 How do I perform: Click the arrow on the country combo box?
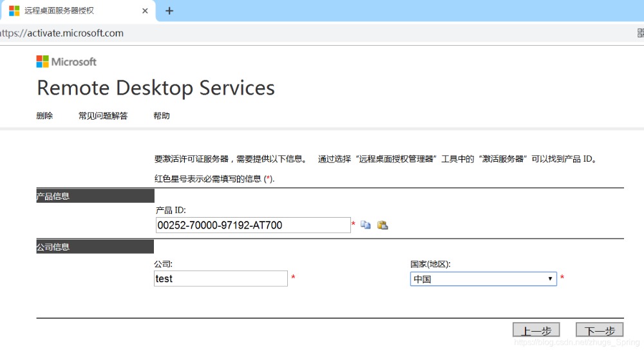(x=550, y=279)
